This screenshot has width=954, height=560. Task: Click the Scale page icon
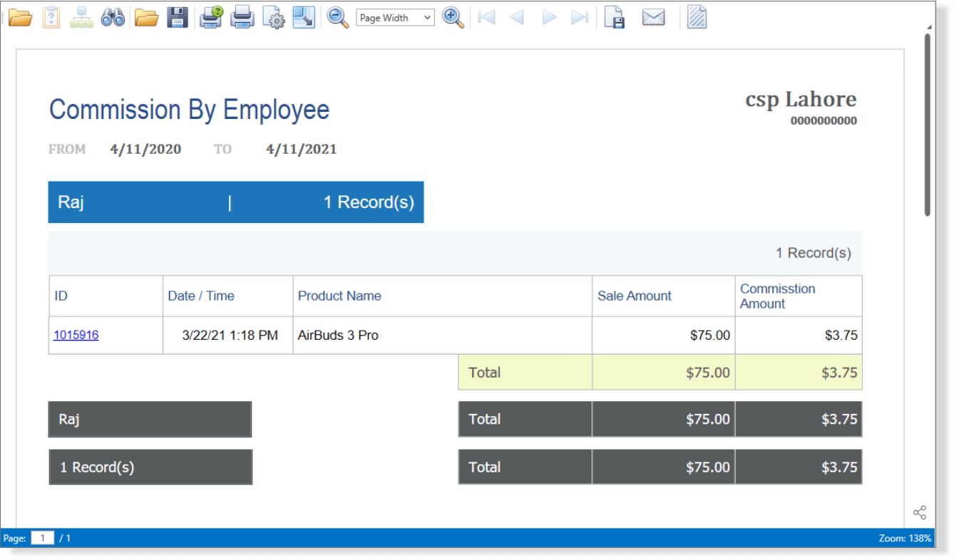coord(304,17)
